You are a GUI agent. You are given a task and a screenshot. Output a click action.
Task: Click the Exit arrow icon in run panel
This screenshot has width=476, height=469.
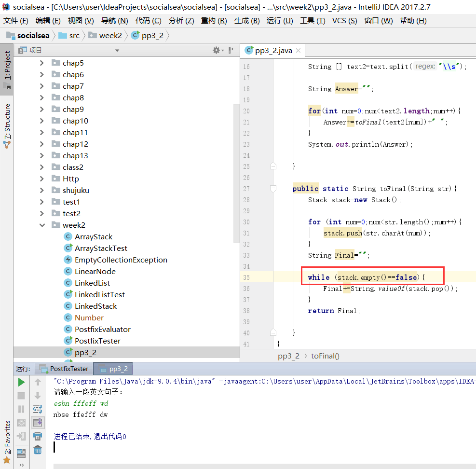tap(21, 436)
